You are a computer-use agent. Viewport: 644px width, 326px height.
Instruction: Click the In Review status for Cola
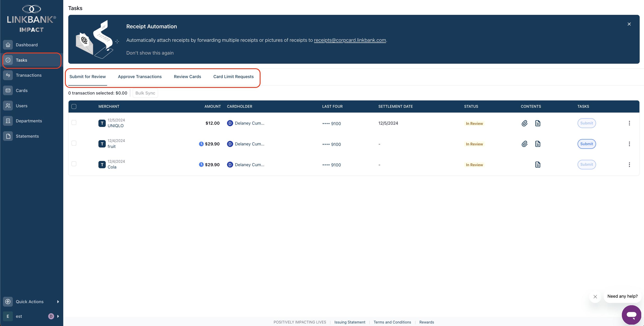474,165
